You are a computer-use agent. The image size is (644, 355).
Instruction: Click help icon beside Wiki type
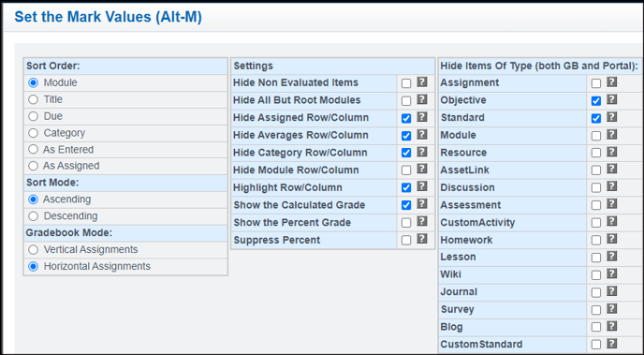[x=612, y=274]
